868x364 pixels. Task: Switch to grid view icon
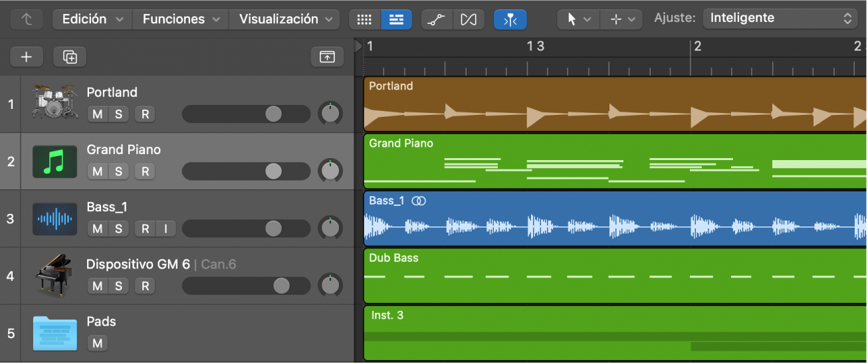point(364,19)
